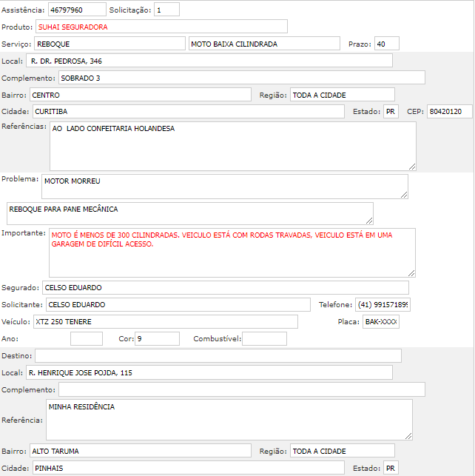Select the Telefone input field
Image resolution: width=475 pixels, height=476 pixels.
point(383,304)
